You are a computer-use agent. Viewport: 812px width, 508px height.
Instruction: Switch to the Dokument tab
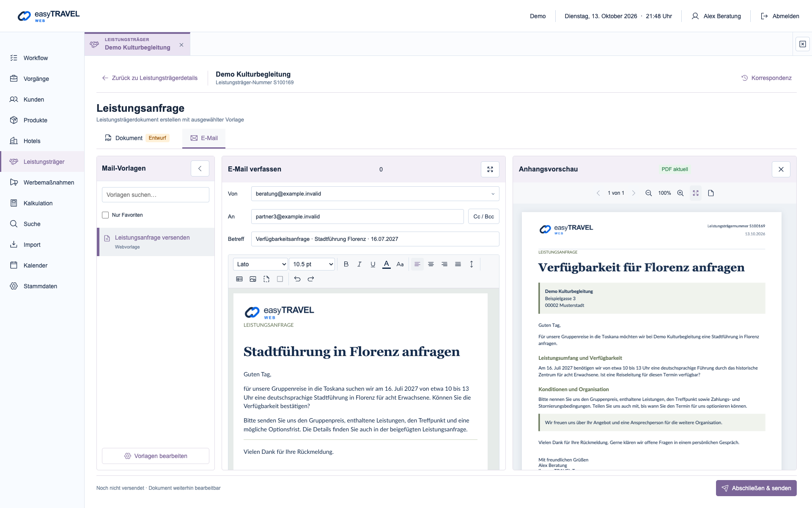pos(137,138)
